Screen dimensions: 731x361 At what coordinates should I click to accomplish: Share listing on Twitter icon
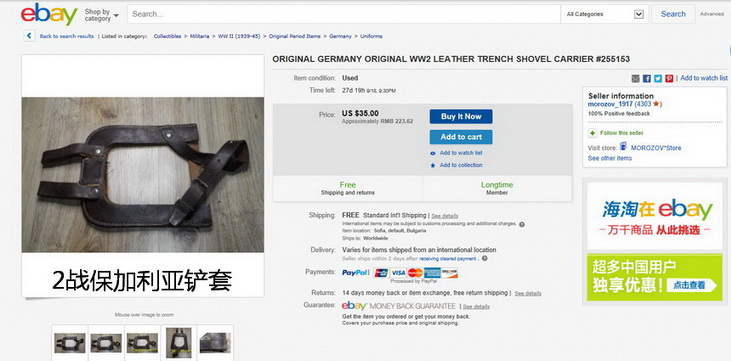point(658,78)
